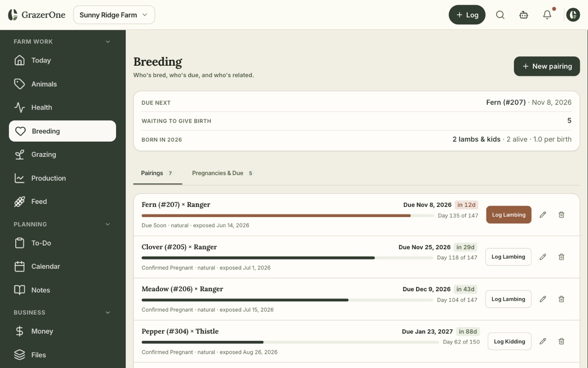Open the Calendar page
The image size is (588, 368).
point(62,266)
